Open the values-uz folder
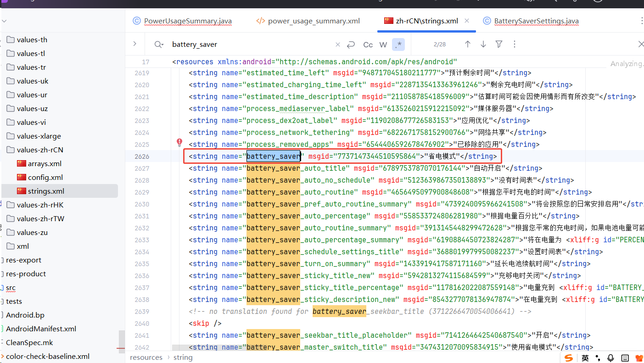The width and height of the screenshot is (644, 363). pyautogui.click(x=27, y=109)
